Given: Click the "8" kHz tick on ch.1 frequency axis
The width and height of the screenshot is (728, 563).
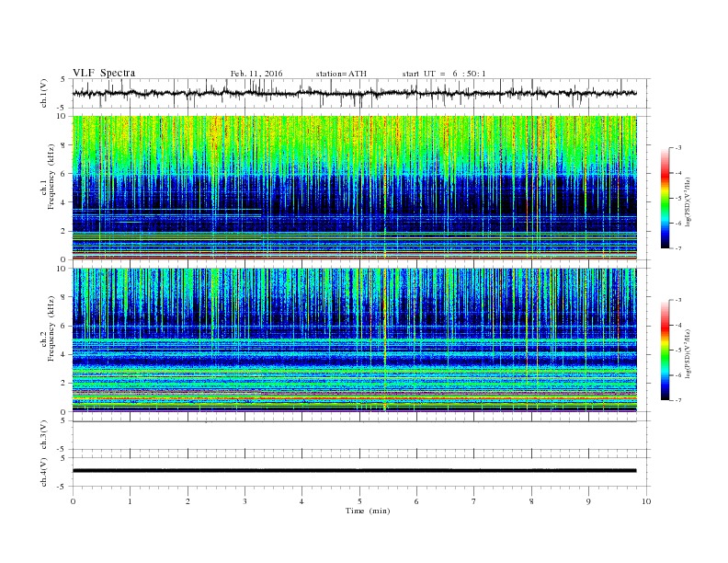Looking at the screenshot, I should click(63, 145).
